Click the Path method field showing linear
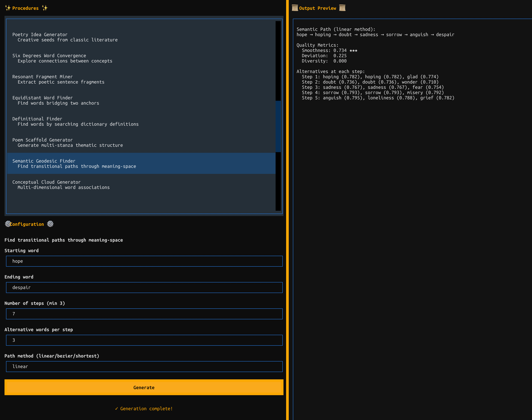This screenshot has height=420, width=532. click(144, 366)
